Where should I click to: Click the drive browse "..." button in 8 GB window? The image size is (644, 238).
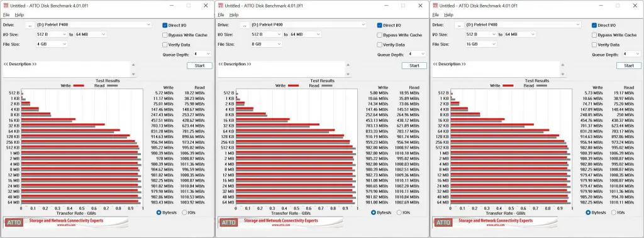pyautogui.click(x=245, y=25)
